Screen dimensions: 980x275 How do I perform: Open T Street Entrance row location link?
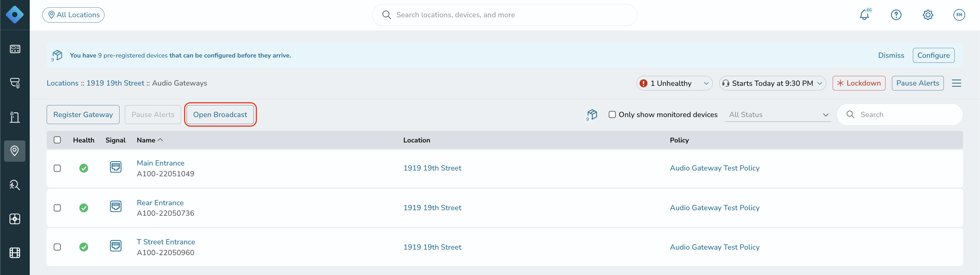coord(432,247)
